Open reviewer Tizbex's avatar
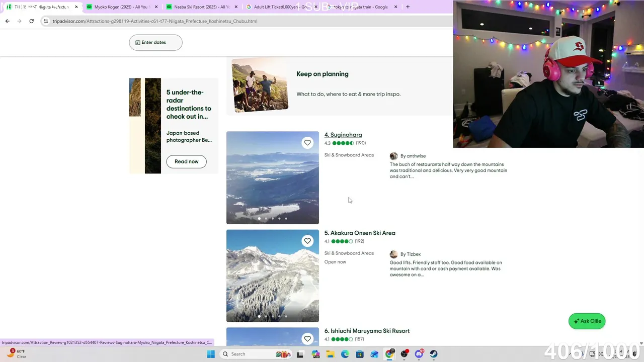644x362 pixels. coord(393,254)
